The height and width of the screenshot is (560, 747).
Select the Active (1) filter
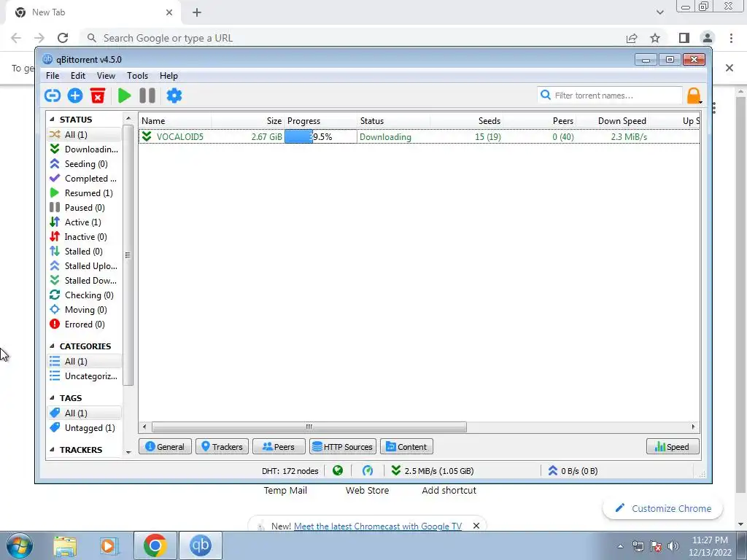(85, 222)
